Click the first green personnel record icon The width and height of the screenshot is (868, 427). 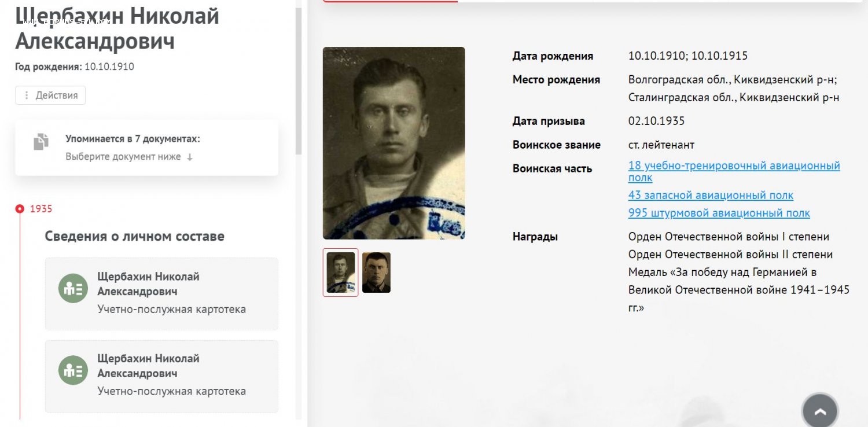pyautogui.click(x=73, y=288)
